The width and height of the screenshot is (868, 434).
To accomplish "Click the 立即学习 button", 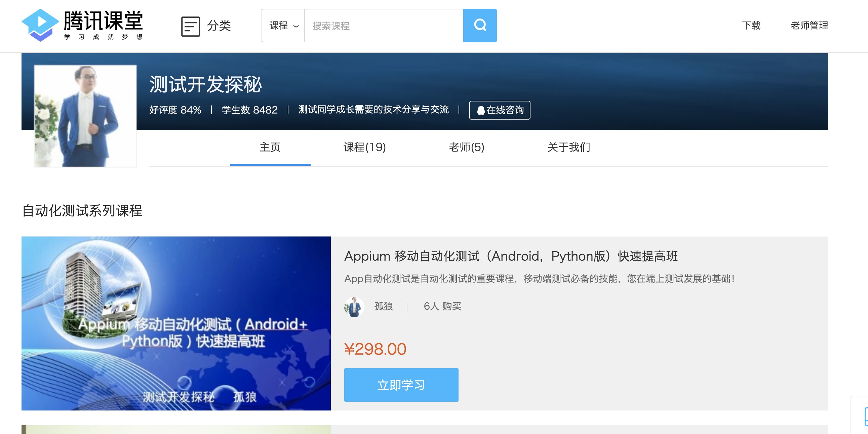I will [401, 385].
